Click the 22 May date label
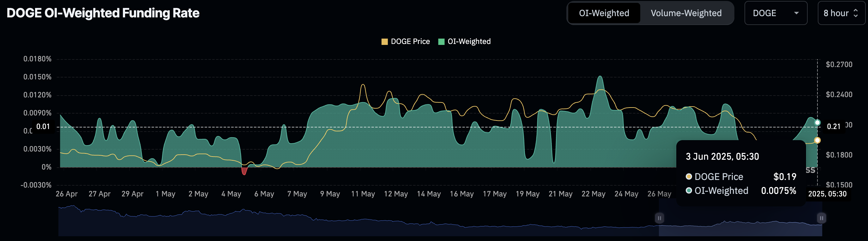Viewport: 868px width, 241px height. pos(594,194)
